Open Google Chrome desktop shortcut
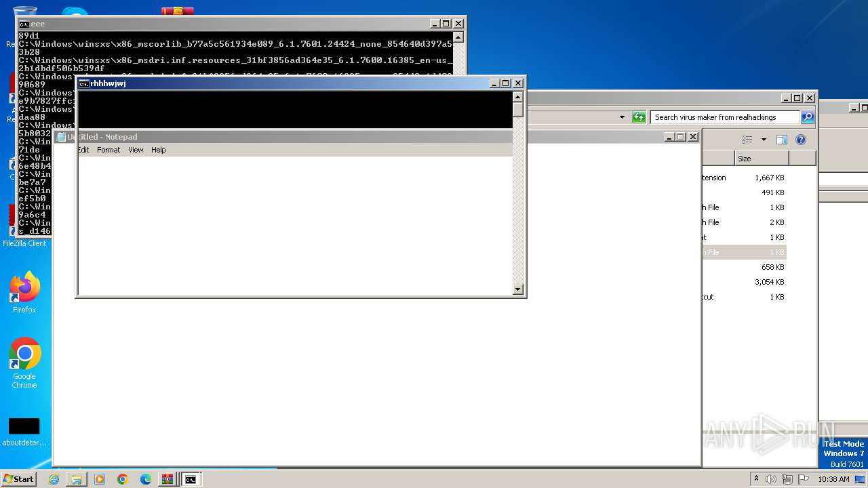 pyautogui.click(x=24, y=363)
